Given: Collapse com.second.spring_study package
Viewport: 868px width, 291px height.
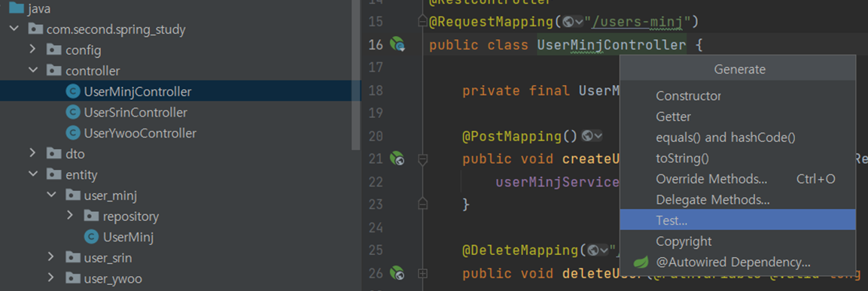Looking at the screenshot, I should [14, 29].
